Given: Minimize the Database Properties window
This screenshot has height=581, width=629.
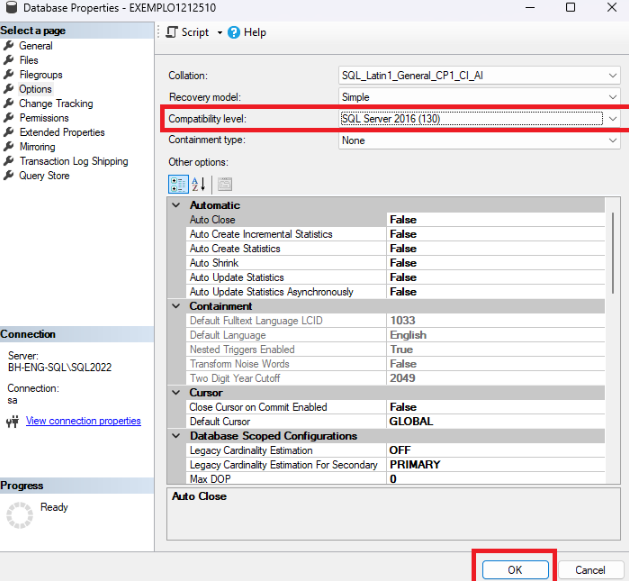Looking at the screenshot, I should [x=530, y=7].
